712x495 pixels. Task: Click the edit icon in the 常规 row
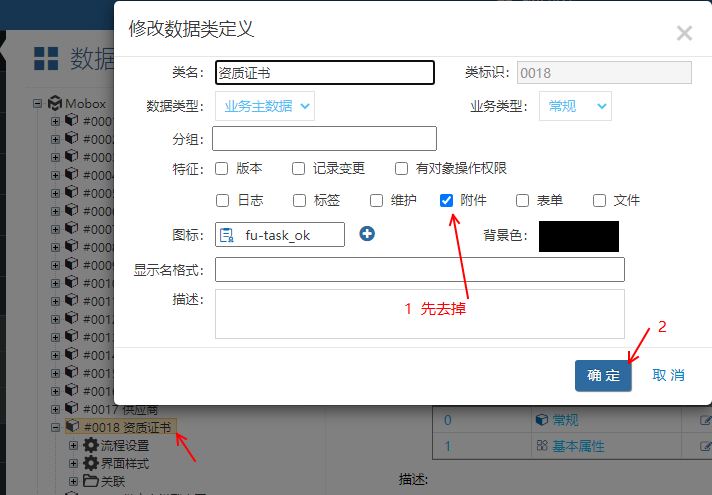click(x=705, y=420)
